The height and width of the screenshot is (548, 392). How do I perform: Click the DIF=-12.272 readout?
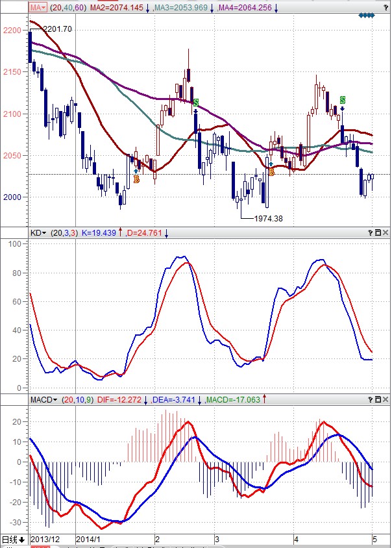119,399
